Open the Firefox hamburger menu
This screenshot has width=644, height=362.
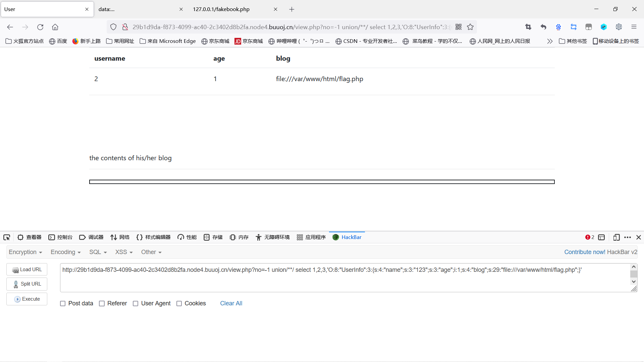click(634, 27)
